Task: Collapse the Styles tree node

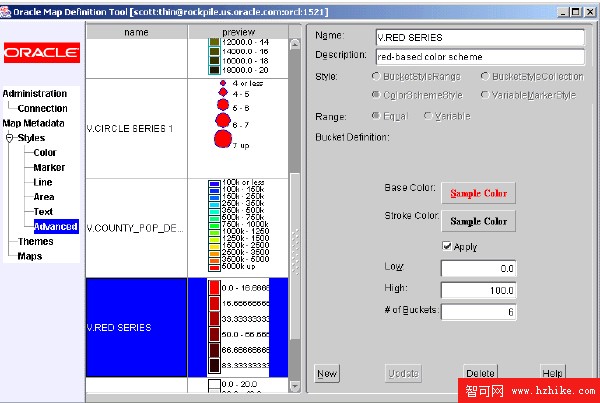Action: tap(10, 138)
